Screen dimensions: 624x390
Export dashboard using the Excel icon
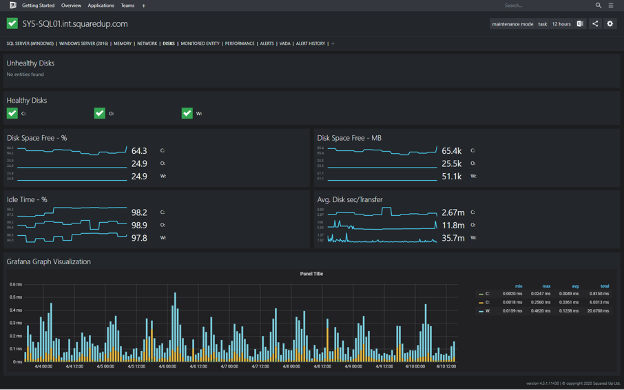click(580, 24)
